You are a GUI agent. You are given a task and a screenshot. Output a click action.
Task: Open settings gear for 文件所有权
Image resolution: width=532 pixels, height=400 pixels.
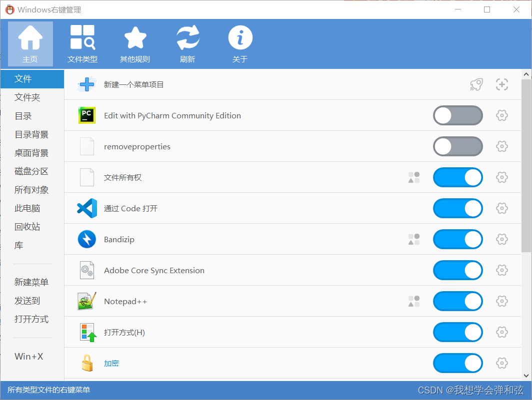coord(502,177)
